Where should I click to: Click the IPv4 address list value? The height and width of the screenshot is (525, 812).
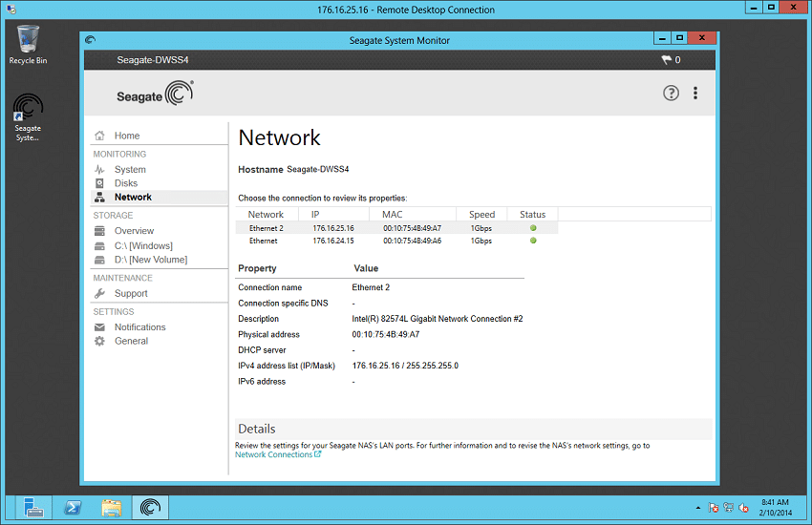tap(405, 366)
